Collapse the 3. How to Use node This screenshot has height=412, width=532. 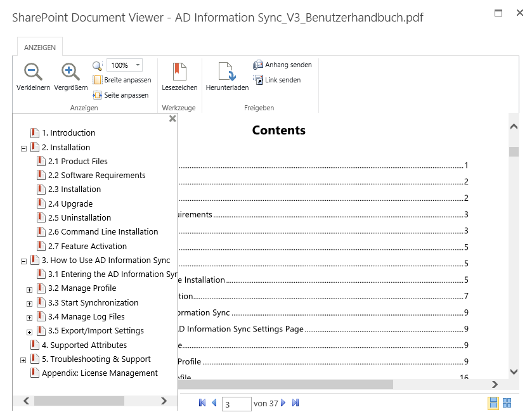pos(23,261)
